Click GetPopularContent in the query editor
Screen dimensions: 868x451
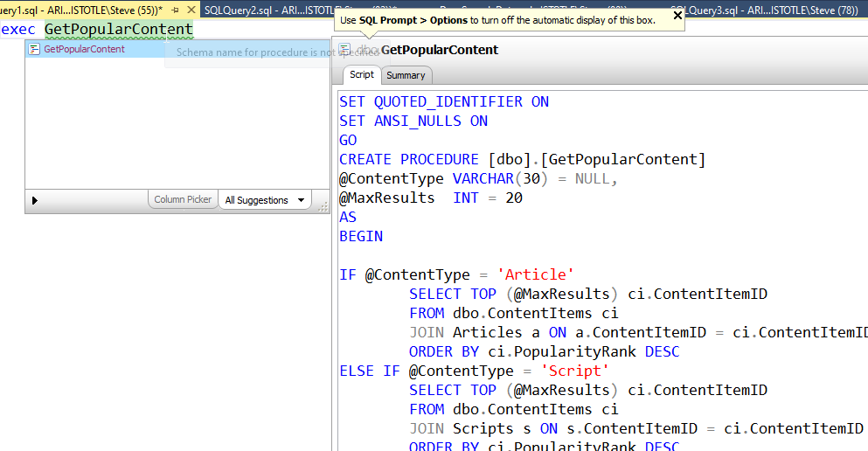click(x=118, y=30)
